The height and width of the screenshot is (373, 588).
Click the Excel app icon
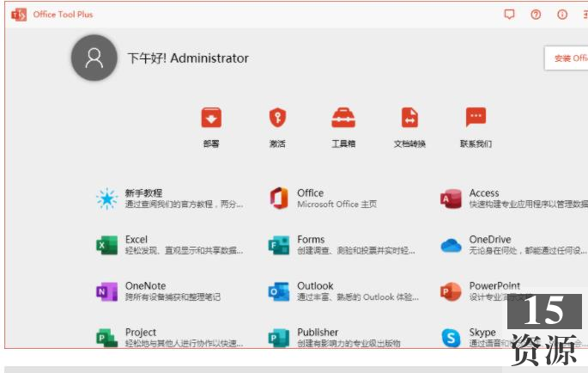[107, 245]
